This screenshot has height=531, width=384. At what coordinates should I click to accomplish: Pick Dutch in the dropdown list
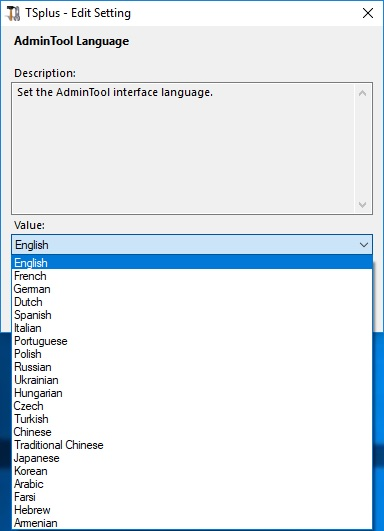coord(192,302)
